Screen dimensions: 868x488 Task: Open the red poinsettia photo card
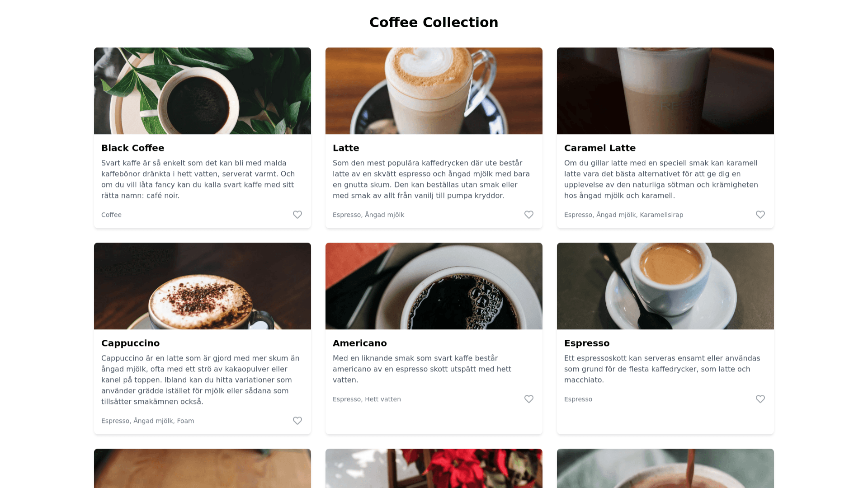point(434,468)
